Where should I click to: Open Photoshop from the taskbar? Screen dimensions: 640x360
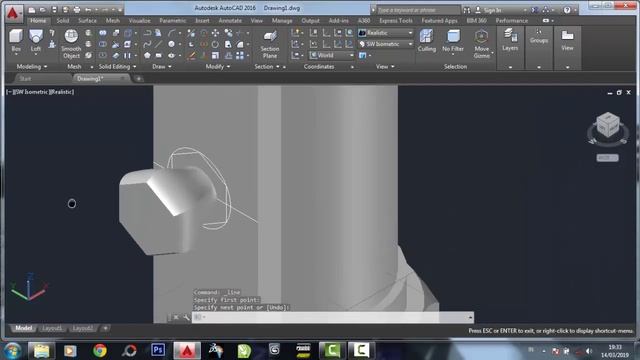pos(158,350)
